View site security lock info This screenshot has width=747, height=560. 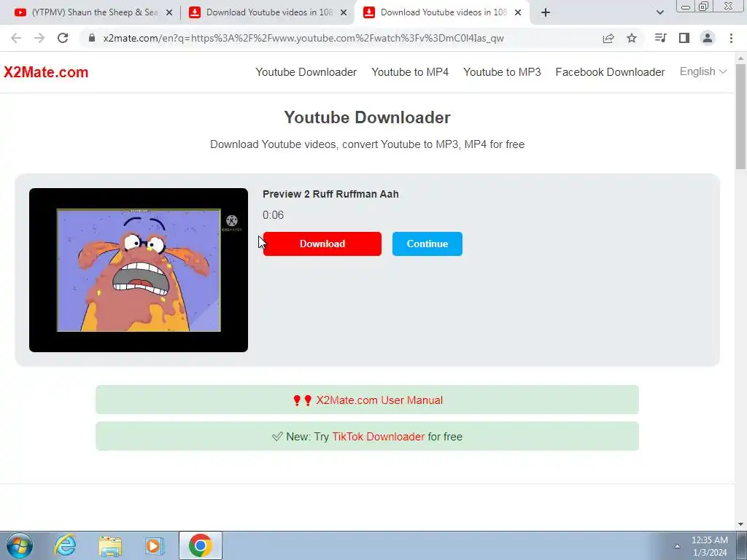pyautogui.click(x=92, y=38)
